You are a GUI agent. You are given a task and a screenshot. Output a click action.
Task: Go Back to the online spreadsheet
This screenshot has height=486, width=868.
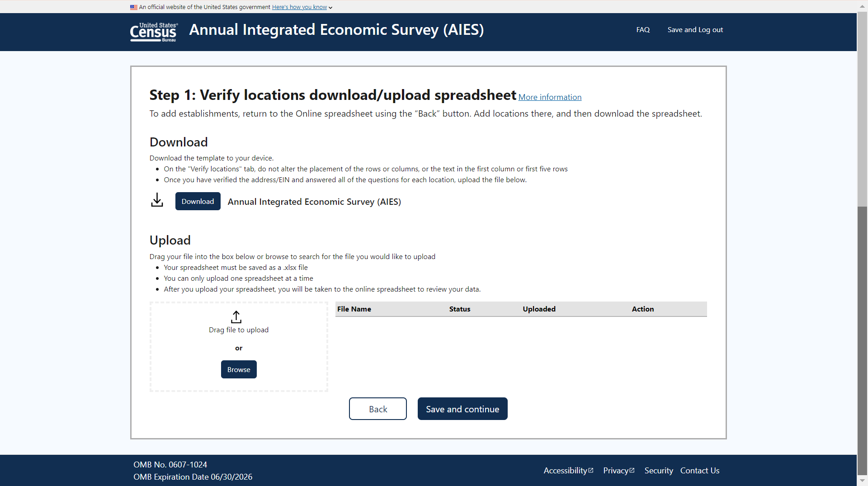pyautogui.click(x=377, y=409)
